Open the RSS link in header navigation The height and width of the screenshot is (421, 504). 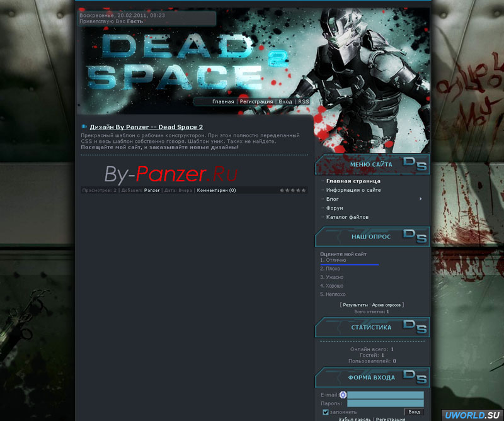click(304, 101)
